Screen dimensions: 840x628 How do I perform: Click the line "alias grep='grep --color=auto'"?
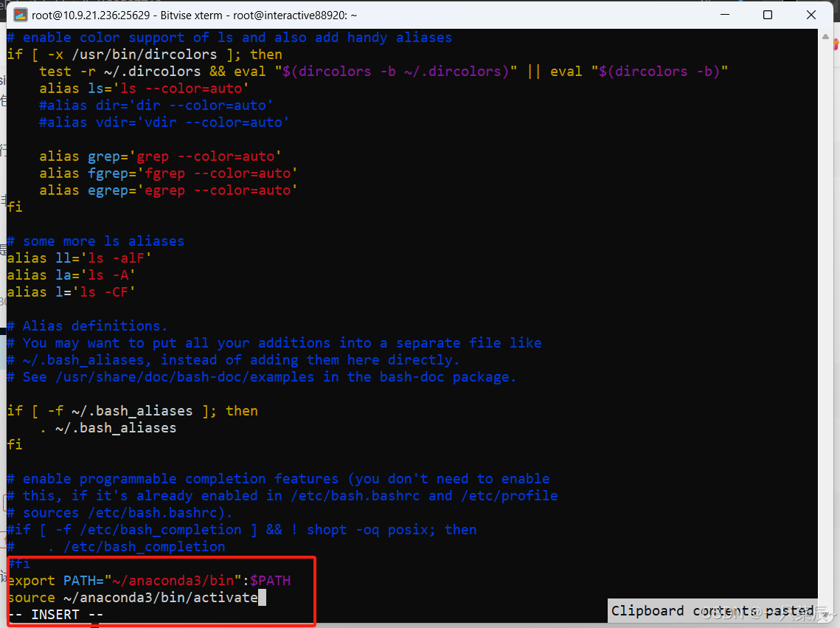pos(160,156)
